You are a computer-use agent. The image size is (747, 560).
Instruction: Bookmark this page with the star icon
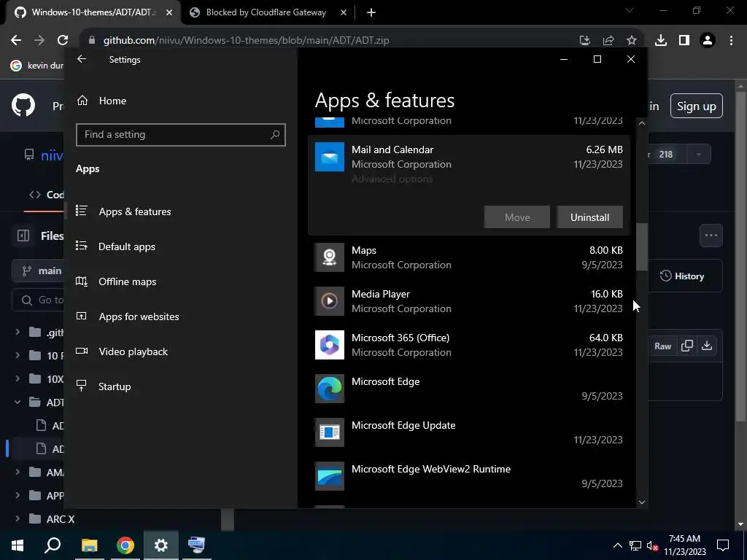pyautogui.click(x=631, y=41)
